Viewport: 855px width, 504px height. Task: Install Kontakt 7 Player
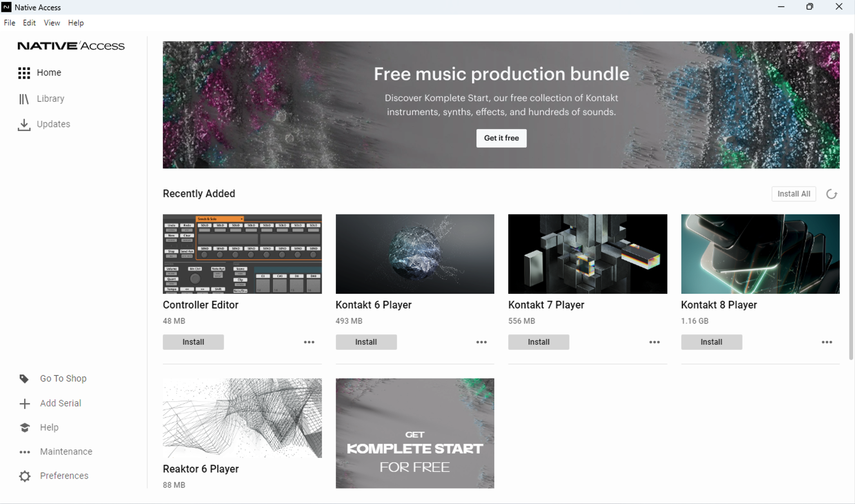538,342
